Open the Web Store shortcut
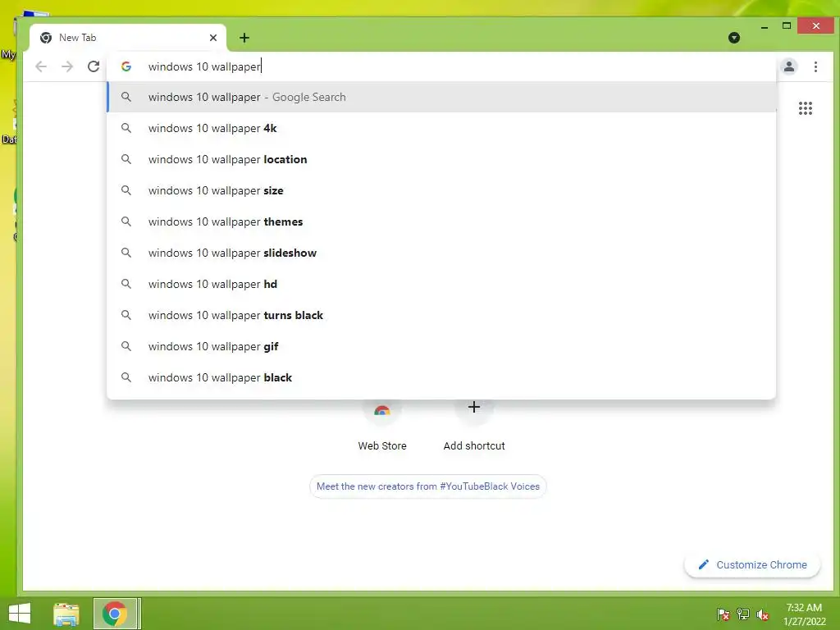 coord(382,426)
